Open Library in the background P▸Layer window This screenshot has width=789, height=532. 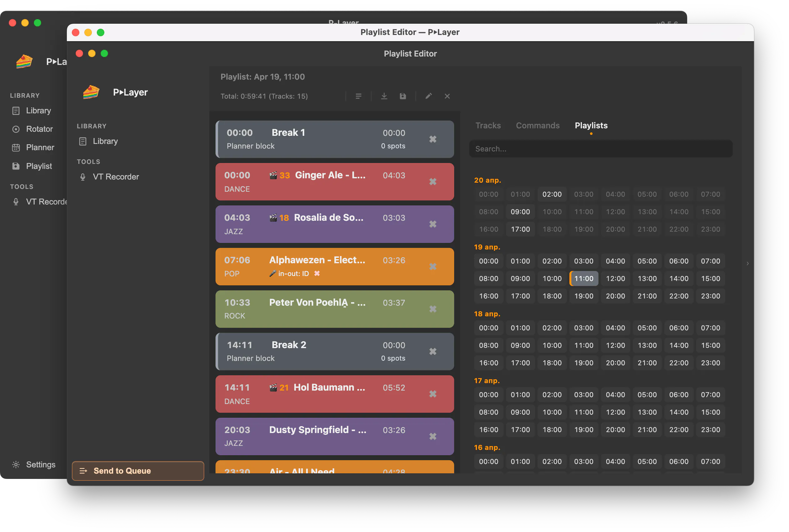32,111
